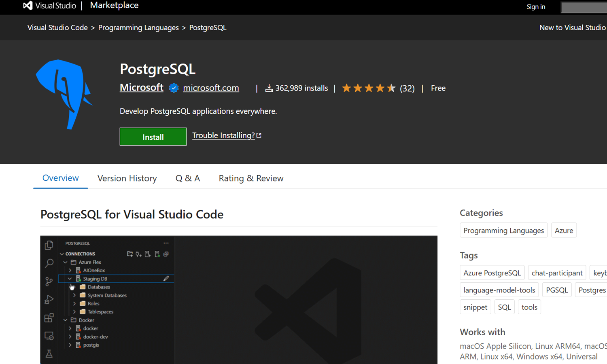Screen dimensions: 607x364
Task: Click the Visual Studio logo icon
Action: [28, 6]
